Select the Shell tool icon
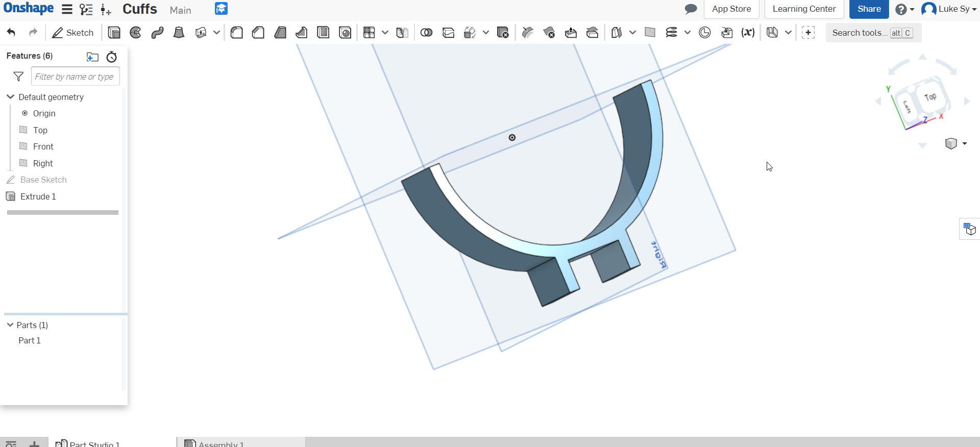The height and width of the screenshot is (447, 980). (323, 33)
